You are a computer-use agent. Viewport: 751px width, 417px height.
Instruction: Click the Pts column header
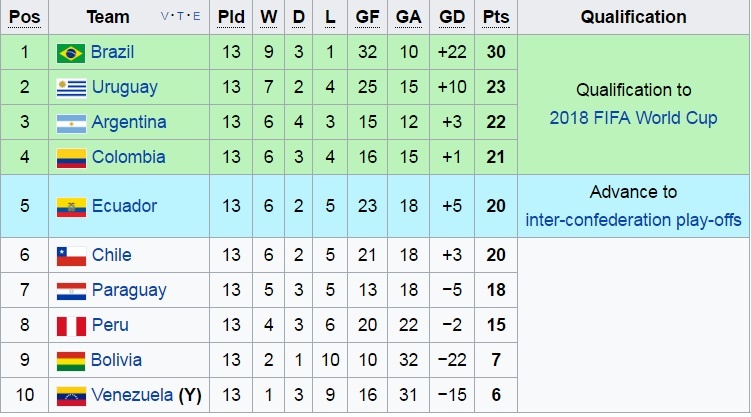tap(494, 17)
